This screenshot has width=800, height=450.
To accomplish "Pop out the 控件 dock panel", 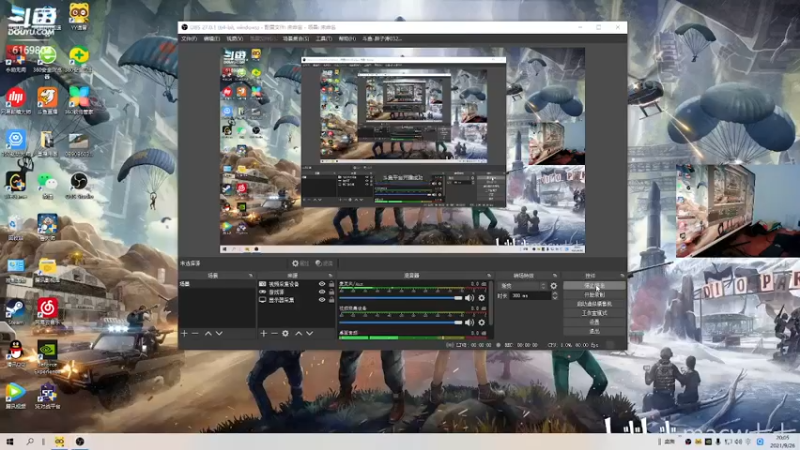I will pos(622,276).
